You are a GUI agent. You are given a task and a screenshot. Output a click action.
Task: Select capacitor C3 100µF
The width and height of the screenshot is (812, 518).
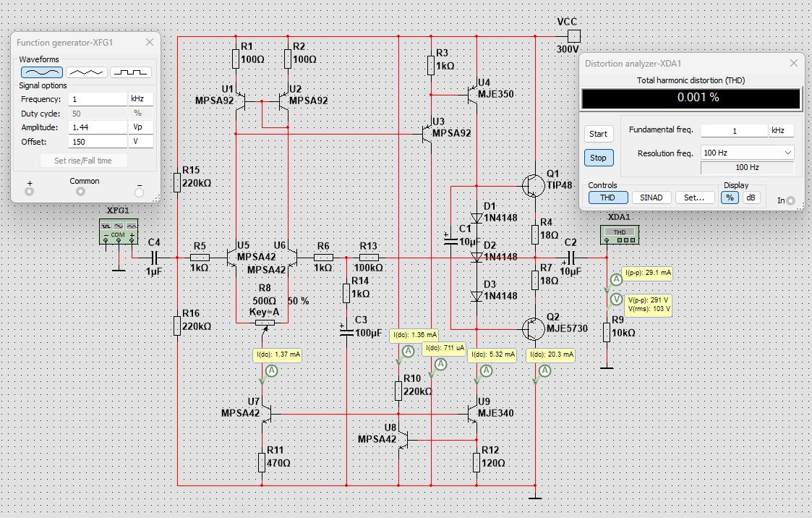click(346, 332)
